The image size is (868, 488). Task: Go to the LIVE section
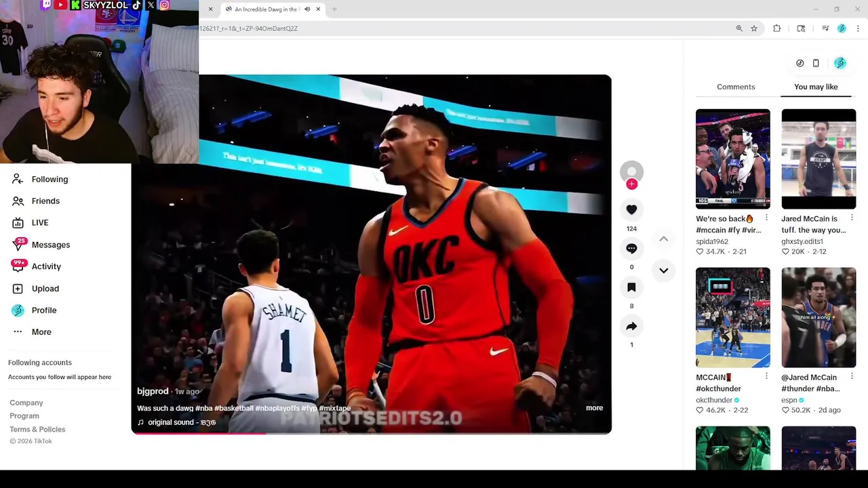(39, 222)
